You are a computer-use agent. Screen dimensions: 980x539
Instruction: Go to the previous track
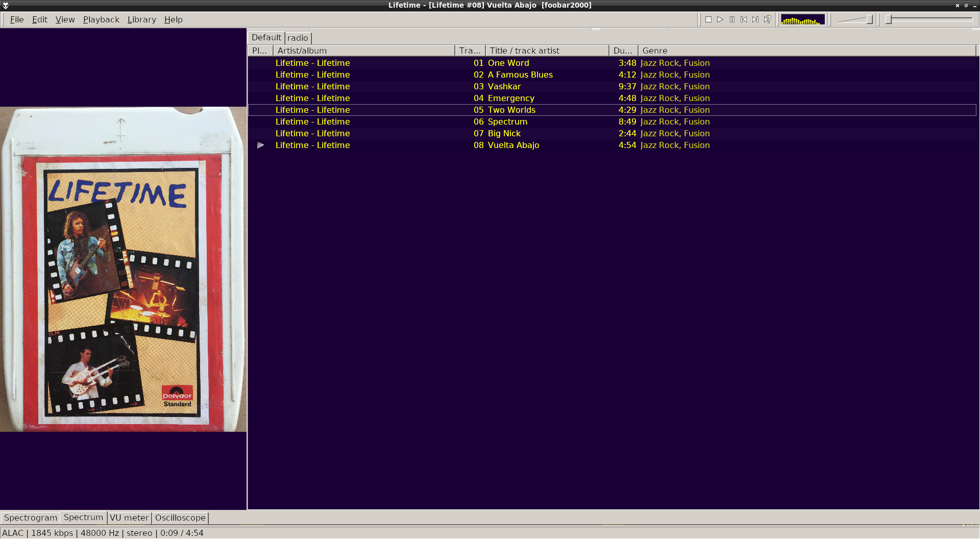[x=744, y=19]
